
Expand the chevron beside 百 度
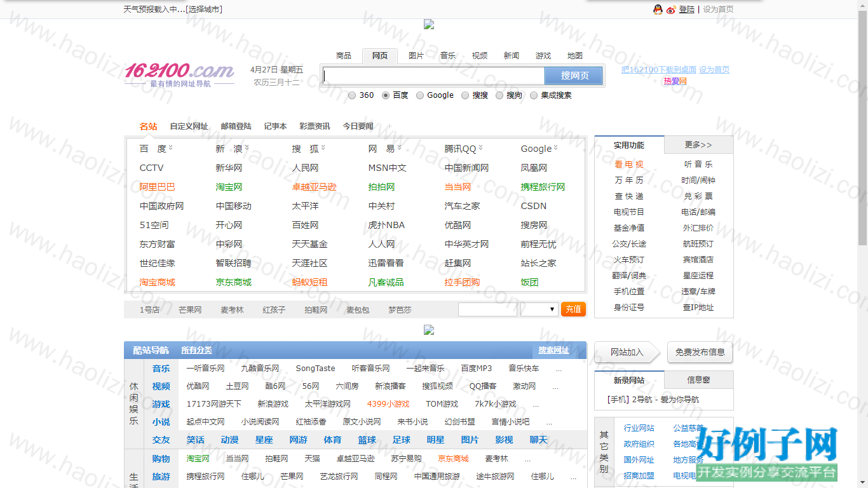point(170,148)
